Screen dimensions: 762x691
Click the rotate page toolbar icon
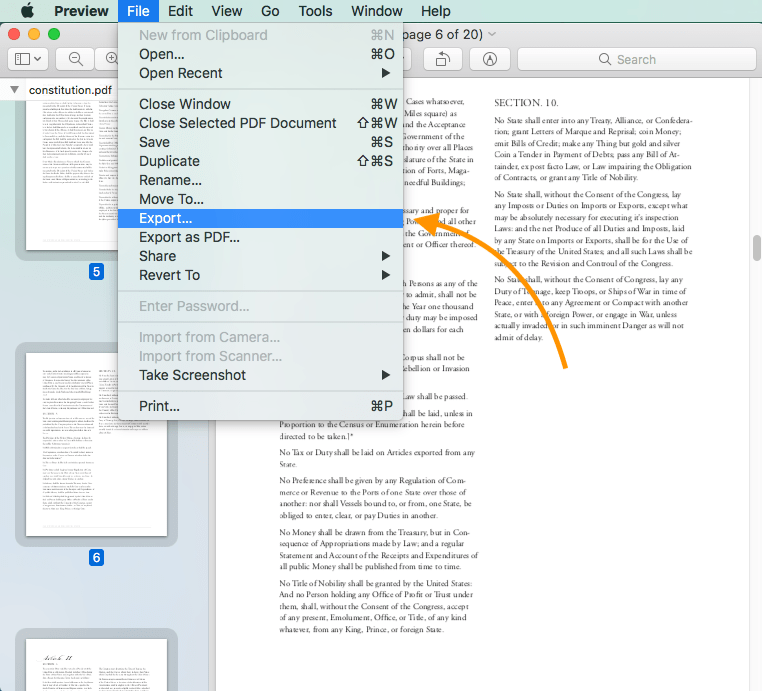[441, 59]
